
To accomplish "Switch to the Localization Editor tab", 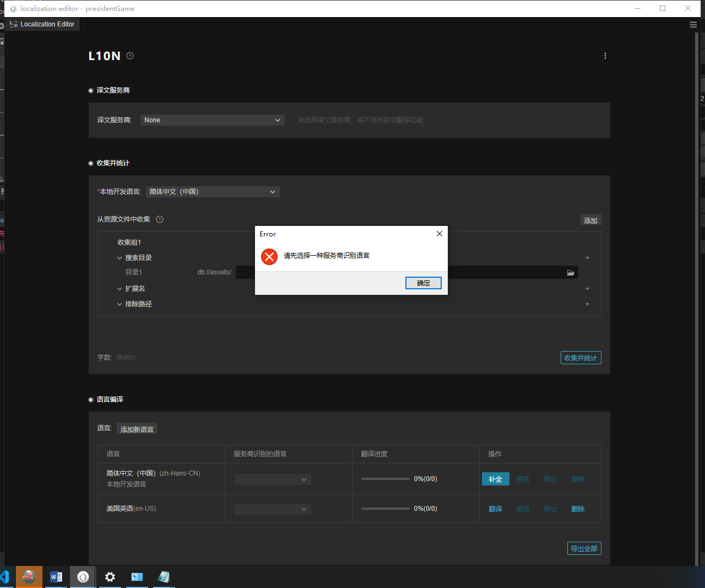I will 42,24.
